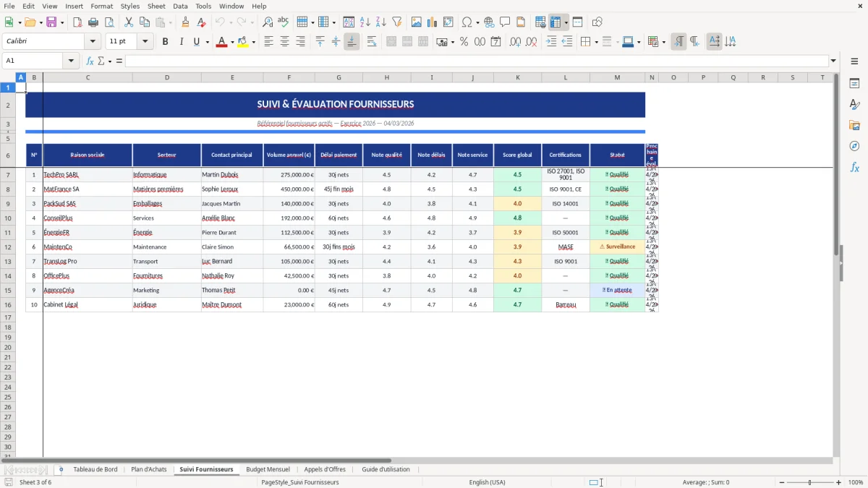Switch to Plan d'Achats sheet tab
Screen dimensions: 868x488
[x=149, y=469]
